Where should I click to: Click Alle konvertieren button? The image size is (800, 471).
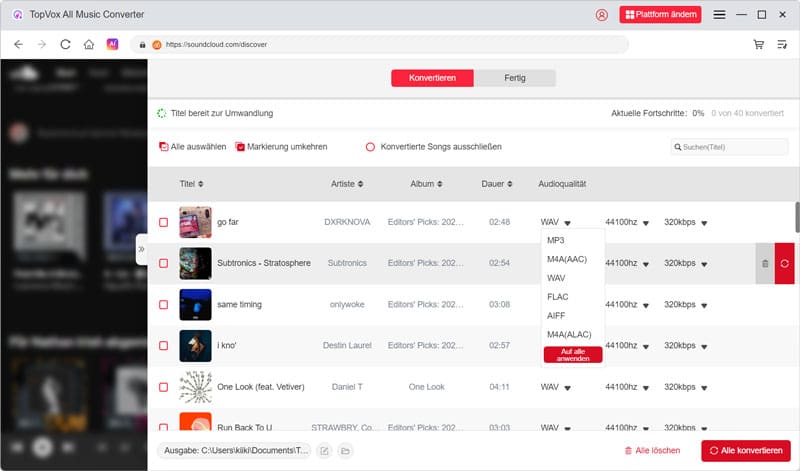[745, 451]
